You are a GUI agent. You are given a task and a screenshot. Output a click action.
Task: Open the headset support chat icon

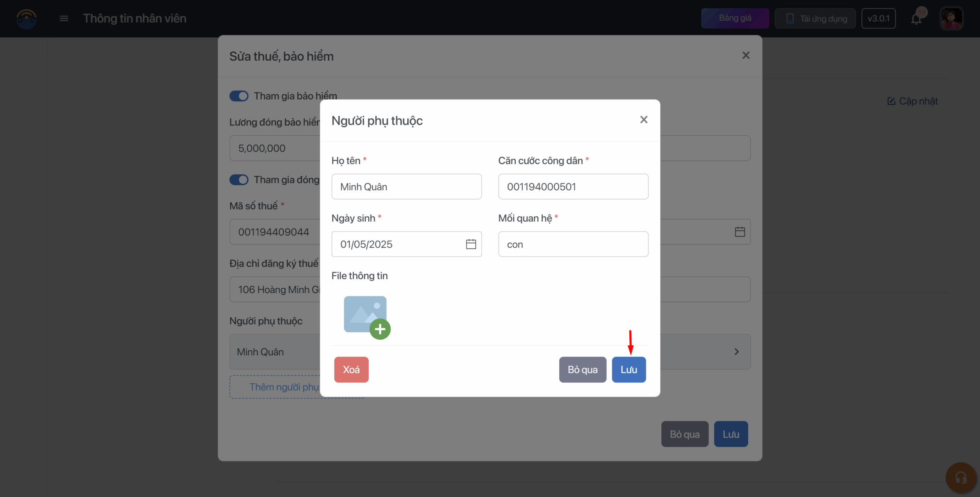pos(960,477)
